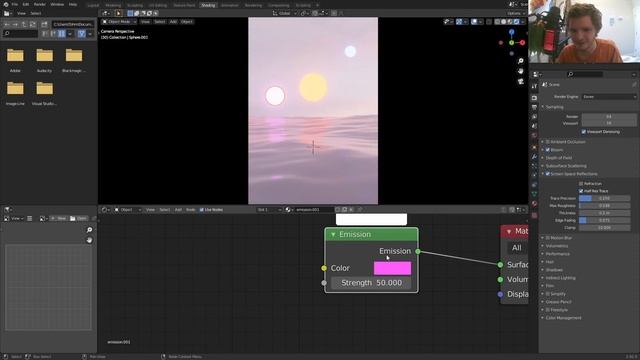Viewport: 640px width, 360px height.
Task: Collapse the Emission node triangle
Action: click(333, 235)
